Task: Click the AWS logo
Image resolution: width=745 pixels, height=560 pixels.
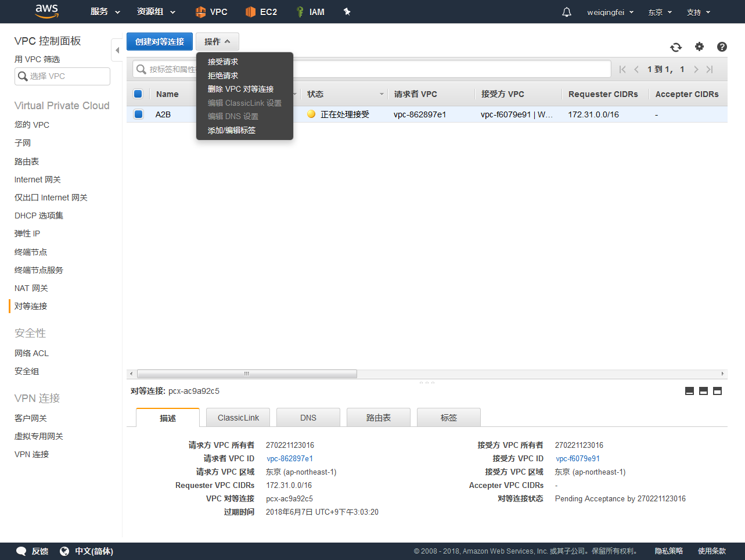Action: point(46,11)
